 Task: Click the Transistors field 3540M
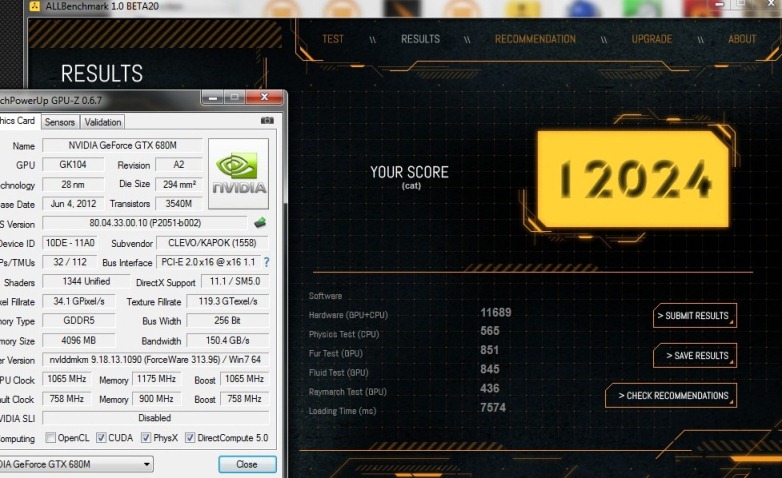[x=179, y=204]
